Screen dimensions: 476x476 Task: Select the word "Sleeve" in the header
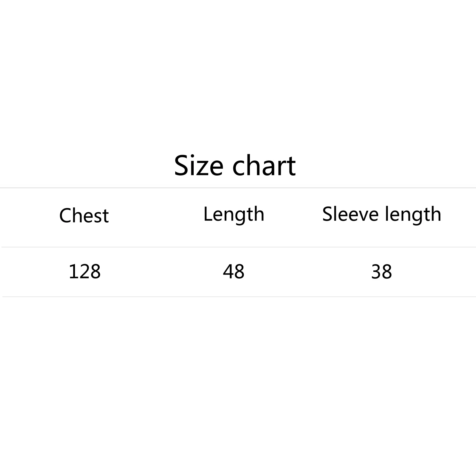pos(350,214)
